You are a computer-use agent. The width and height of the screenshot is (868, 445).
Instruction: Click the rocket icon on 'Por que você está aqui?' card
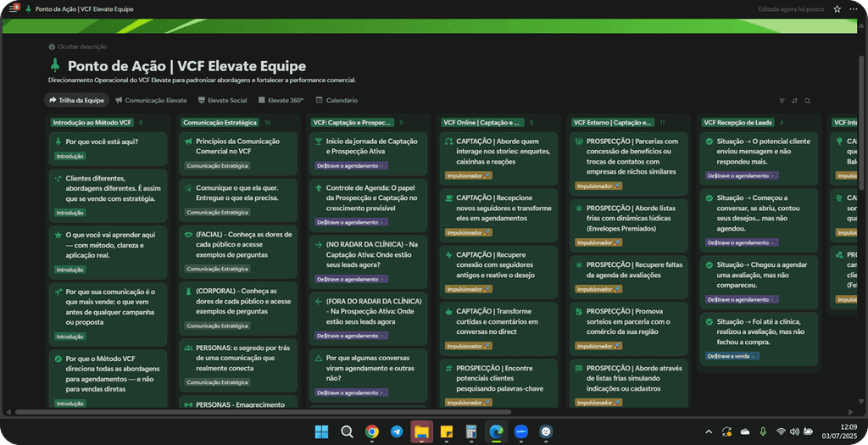(x=58, y=142)
